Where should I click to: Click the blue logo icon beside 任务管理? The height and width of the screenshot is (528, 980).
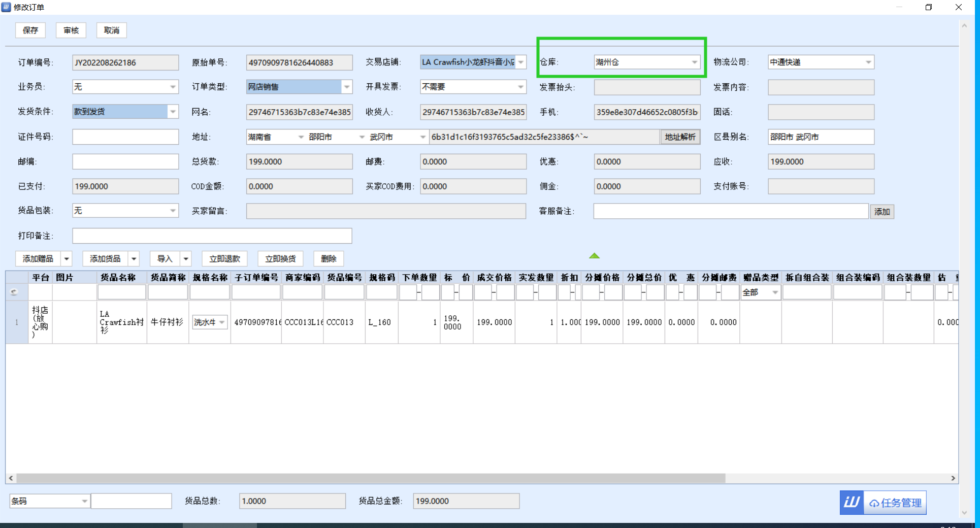click(852, 503)
